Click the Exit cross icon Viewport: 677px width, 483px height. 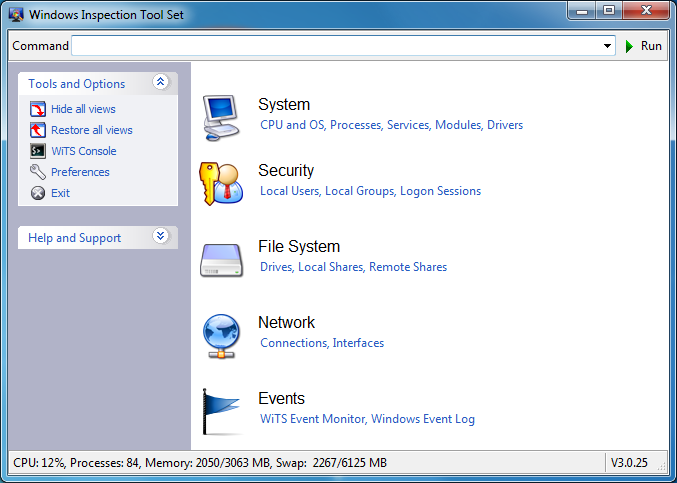click(x=38, y=193)
